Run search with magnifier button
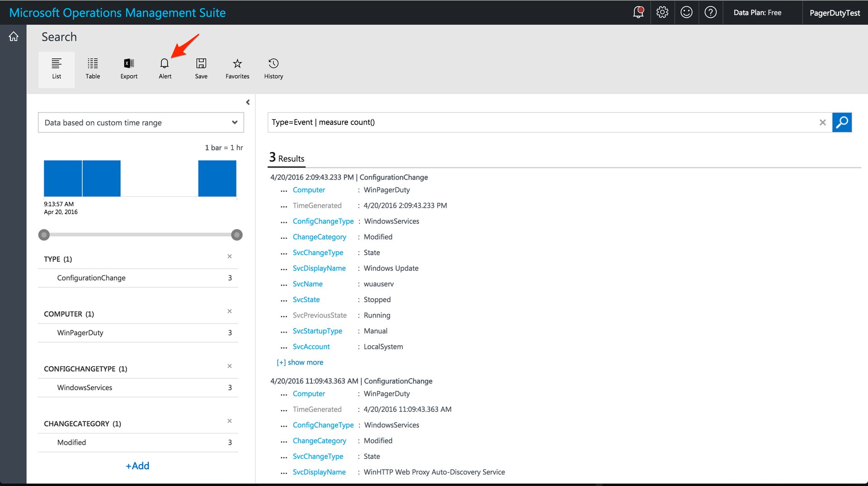 pos(842,122)
